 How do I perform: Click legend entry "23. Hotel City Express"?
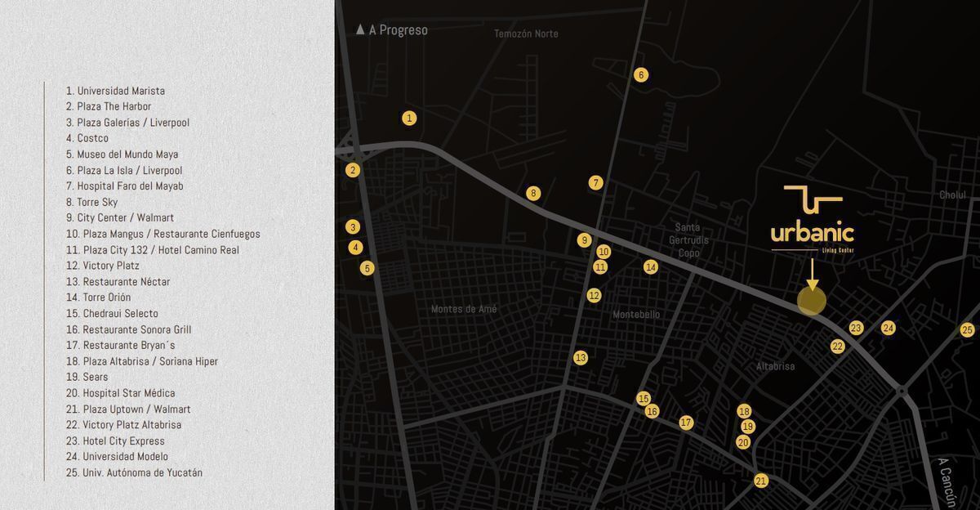[115, 441]
